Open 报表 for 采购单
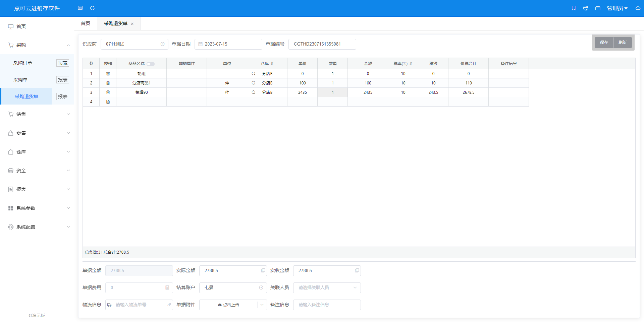This screenshot has width=644, height=322. [x=63, y=80]
